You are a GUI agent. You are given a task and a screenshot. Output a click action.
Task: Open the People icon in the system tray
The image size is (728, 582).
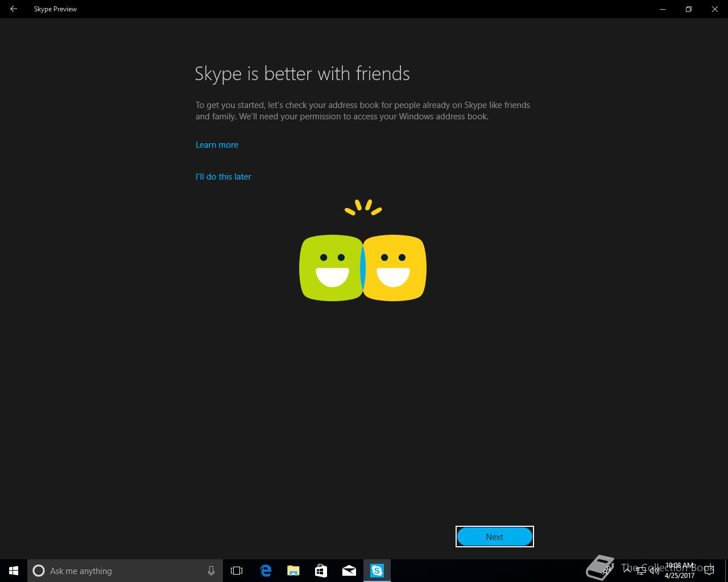pos(607,571)
